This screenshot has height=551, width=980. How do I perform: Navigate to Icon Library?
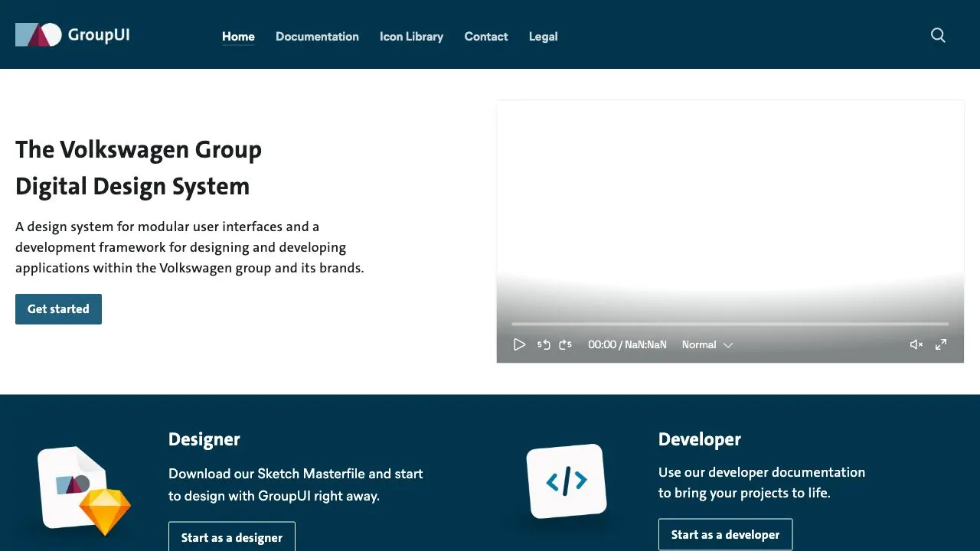coord(411,37)
